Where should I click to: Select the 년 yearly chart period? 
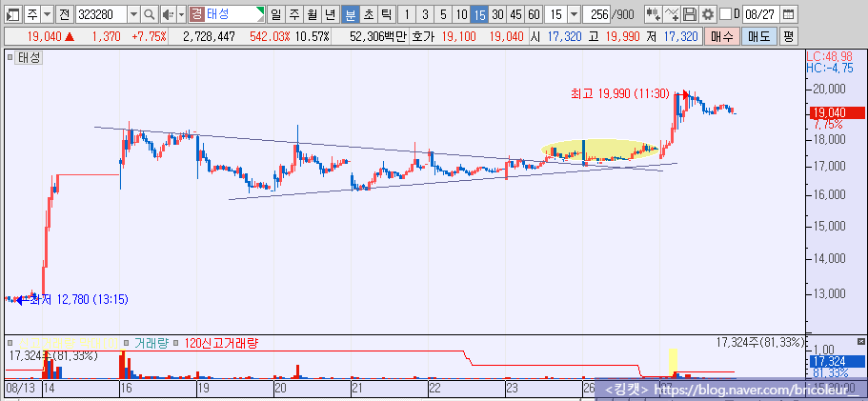click(x=331, y=14)
